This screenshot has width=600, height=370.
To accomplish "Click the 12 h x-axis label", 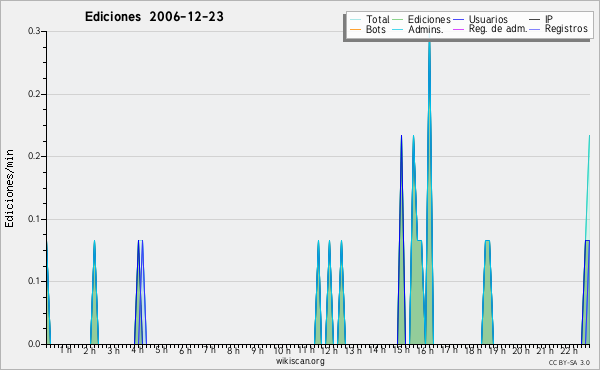I will (329, 350).
